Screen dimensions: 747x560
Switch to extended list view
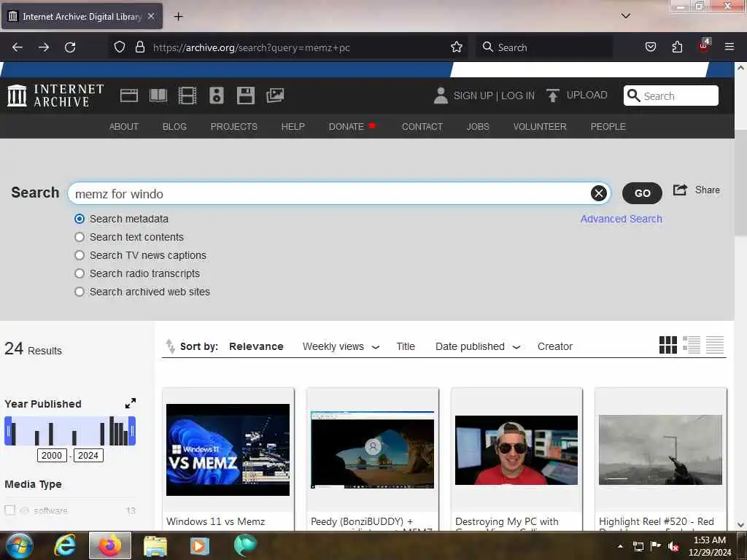coord(692,345)
